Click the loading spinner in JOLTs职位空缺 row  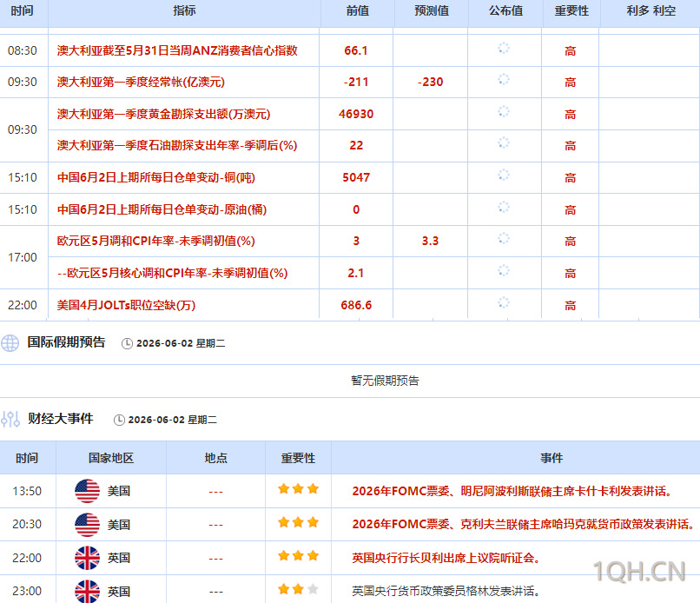504,303
